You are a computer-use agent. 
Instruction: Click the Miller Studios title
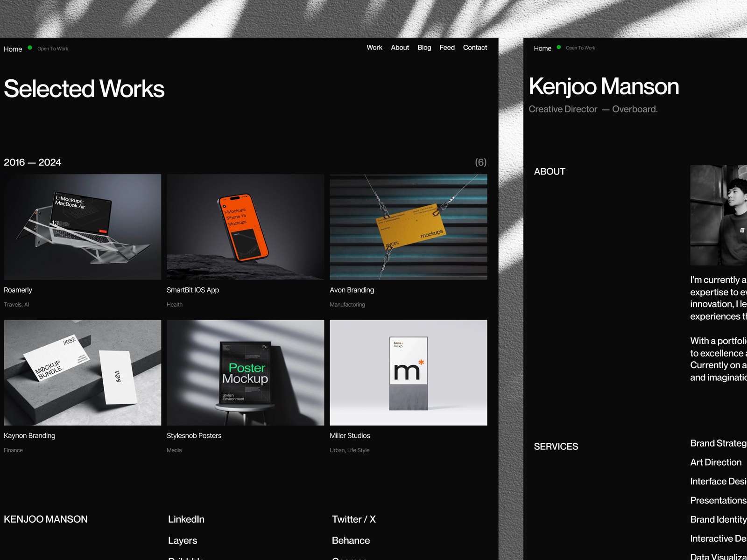pos(350,435)
